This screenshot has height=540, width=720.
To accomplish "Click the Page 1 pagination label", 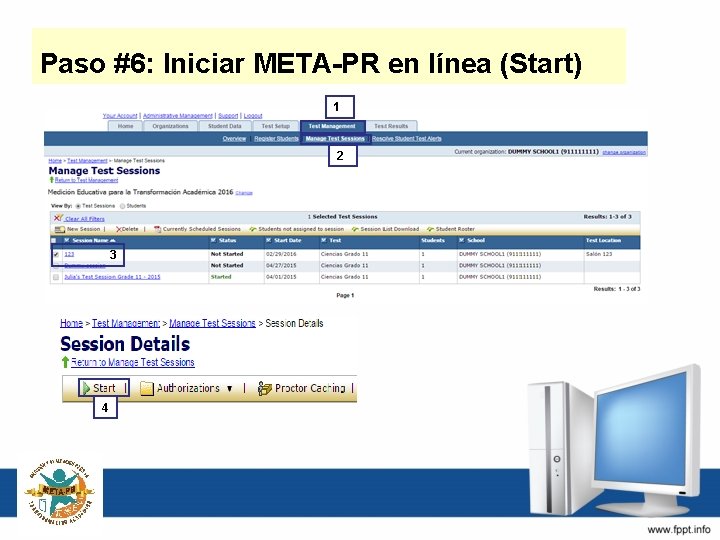I will [345, 295].
